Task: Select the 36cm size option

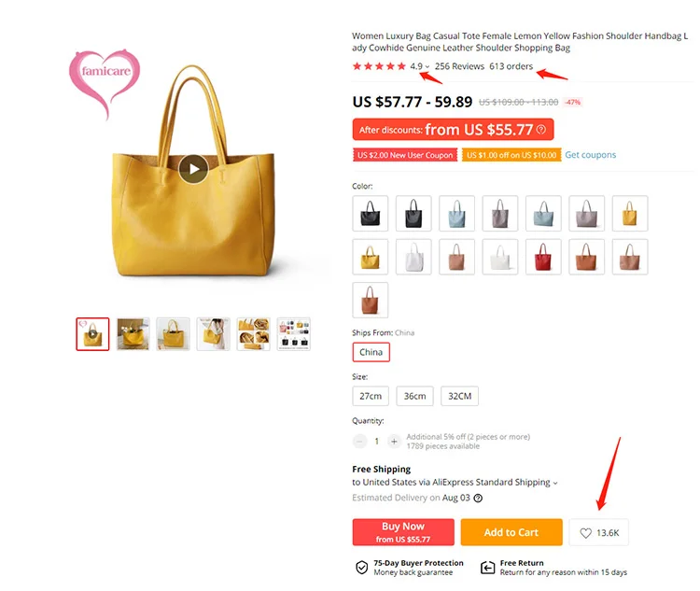Action: click(414, 396)
